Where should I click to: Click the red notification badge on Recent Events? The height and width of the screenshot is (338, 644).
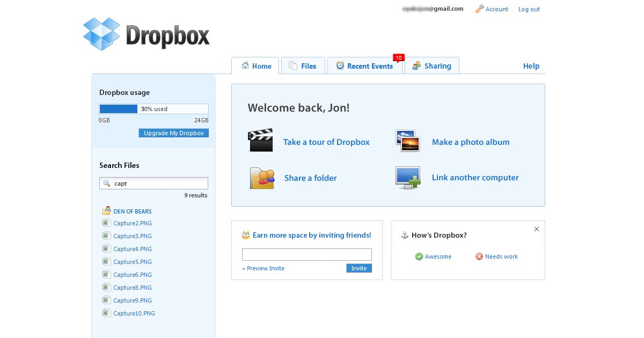398,57
